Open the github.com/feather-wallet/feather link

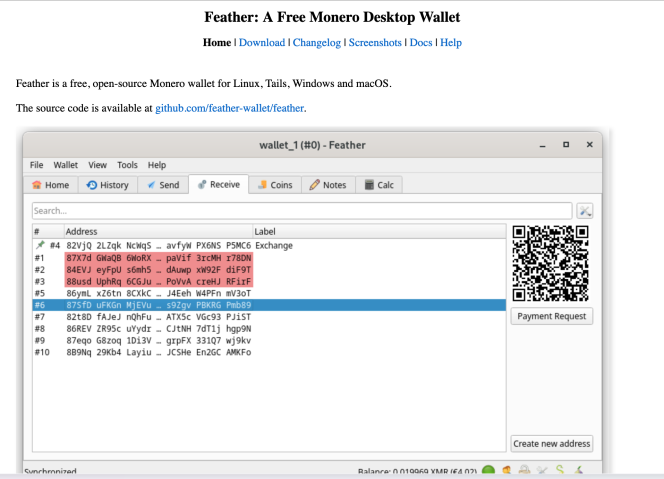coord(230,108)
